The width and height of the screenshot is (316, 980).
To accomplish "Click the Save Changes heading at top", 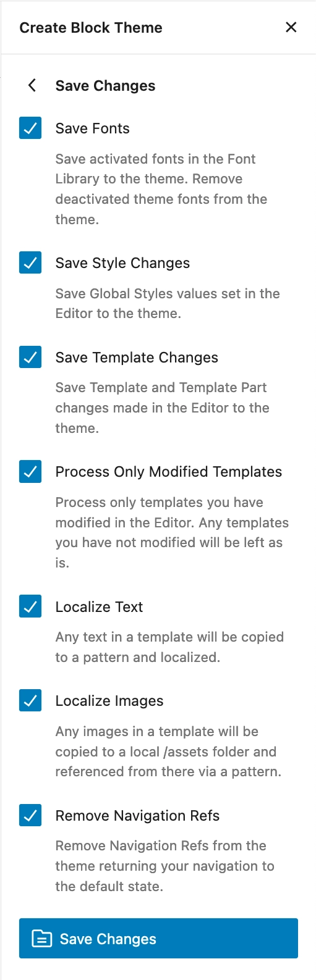I will point(105,86).
